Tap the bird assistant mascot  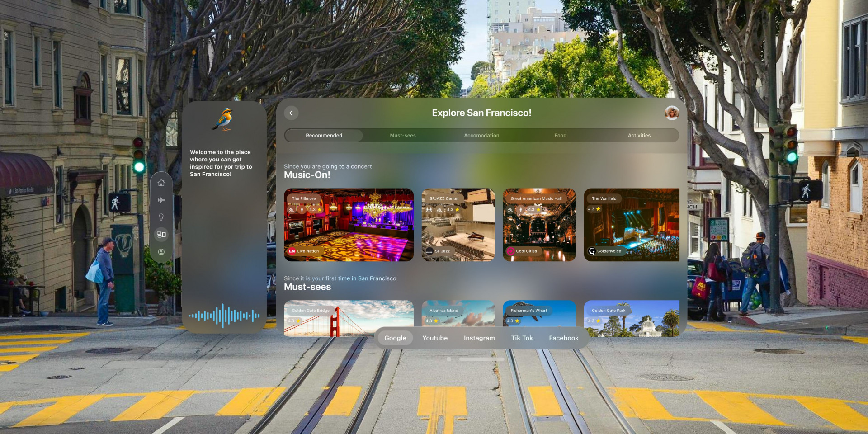pyautogui.click(x=223, y=119)
